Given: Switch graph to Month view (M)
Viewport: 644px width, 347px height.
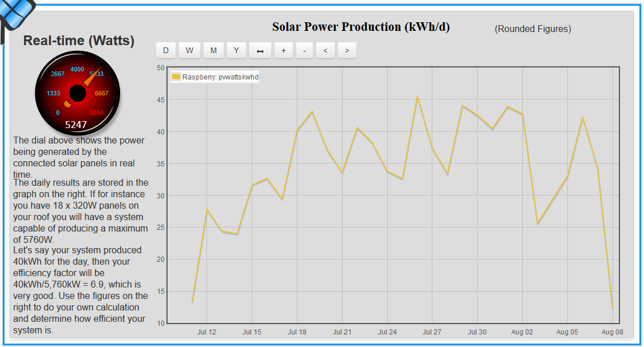Looking at the screenshot, I should pyautogui.click(x=213, y=50).
